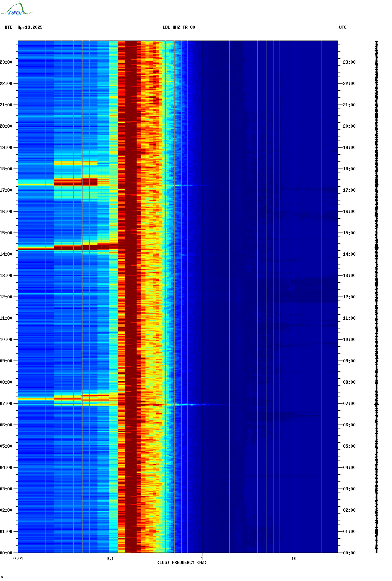The height and width of the screenshot is (581, 392).
Task: Click the left 00:00 time label
Action: [x=6, y=553]
